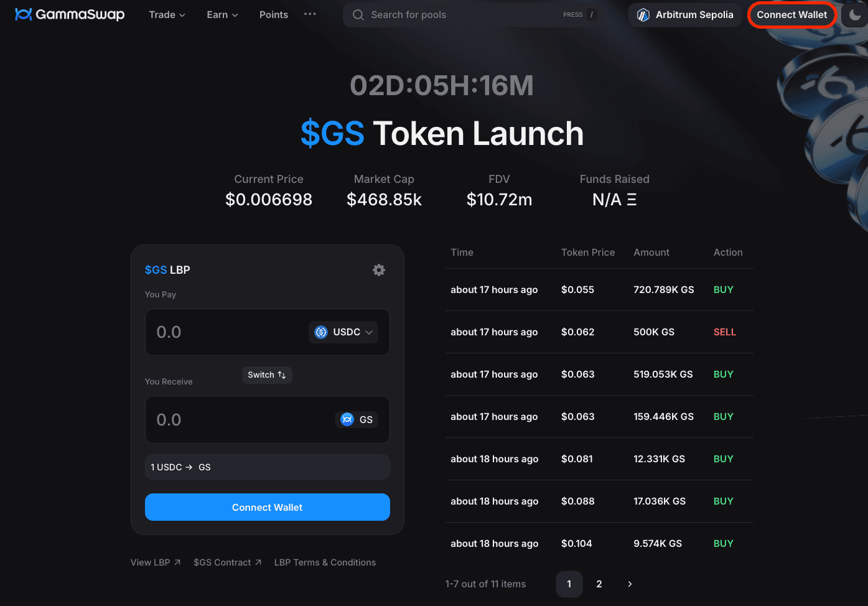Click the 9.574K GS amount
Viewport: 868px width, 606px height.
click(658, 544)
